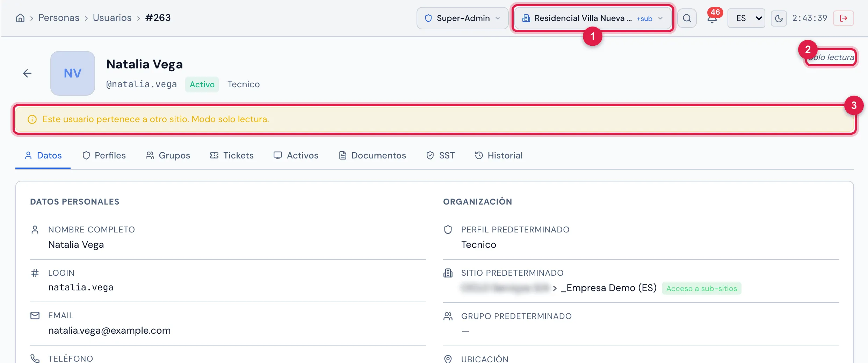Image resolution: width=868 pixels, height=363 pixels.
Task: Go to home via house breadcrumb icon
Action: [x=20, y=18]
